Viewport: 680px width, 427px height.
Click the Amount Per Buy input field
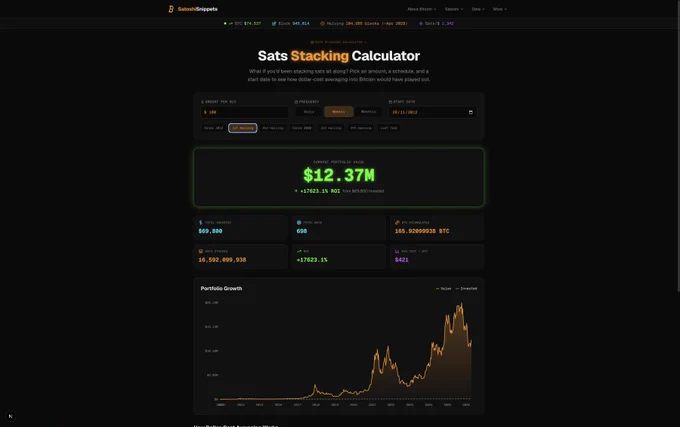point(244,112)
